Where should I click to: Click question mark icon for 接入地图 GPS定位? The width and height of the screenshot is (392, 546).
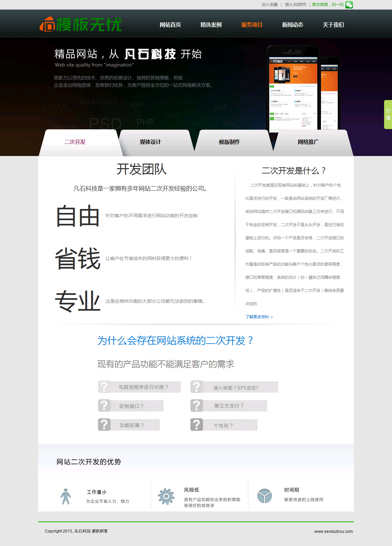(197, 387)
